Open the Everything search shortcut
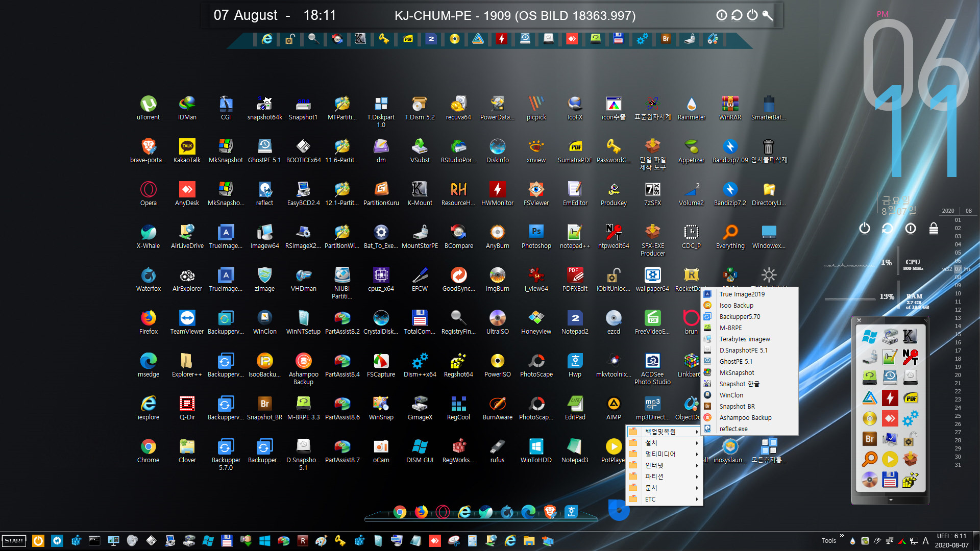980x551 pixels. (730, 236)
